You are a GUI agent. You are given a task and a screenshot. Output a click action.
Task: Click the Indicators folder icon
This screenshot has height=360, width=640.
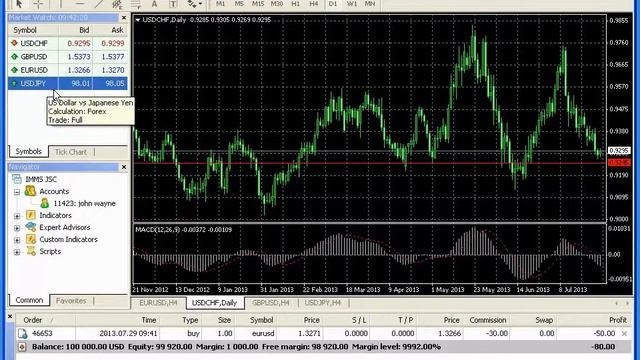tap(31, 215)
